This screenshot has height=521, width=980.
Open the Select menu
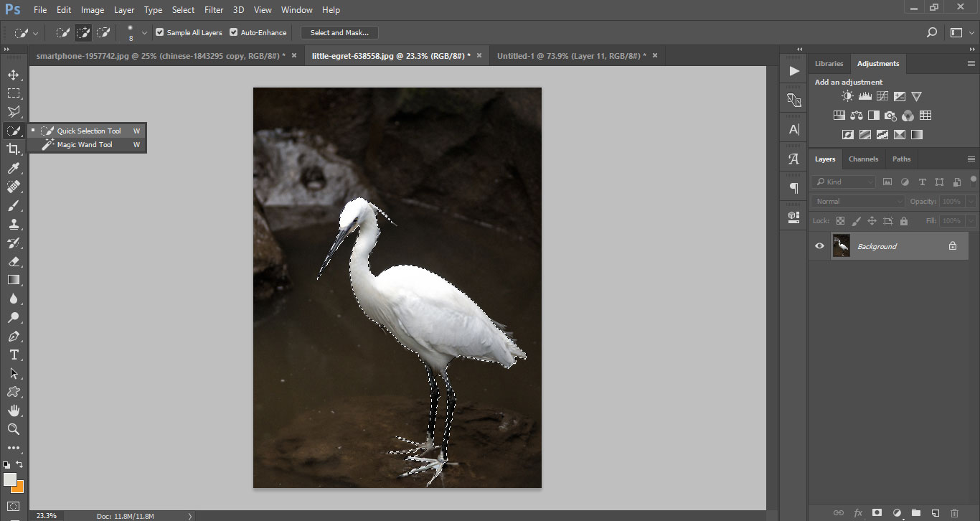183,10
